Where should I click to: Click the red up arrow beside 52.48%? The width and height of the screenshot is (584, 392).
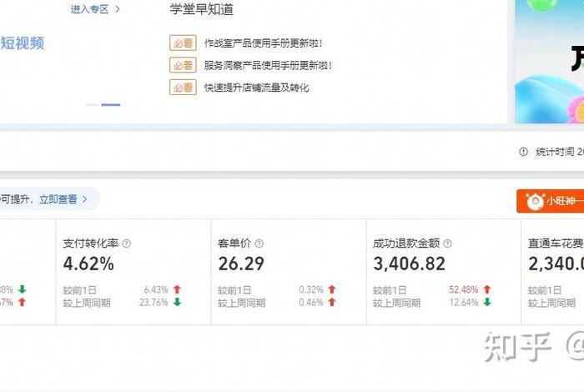(x=486, y=289)
